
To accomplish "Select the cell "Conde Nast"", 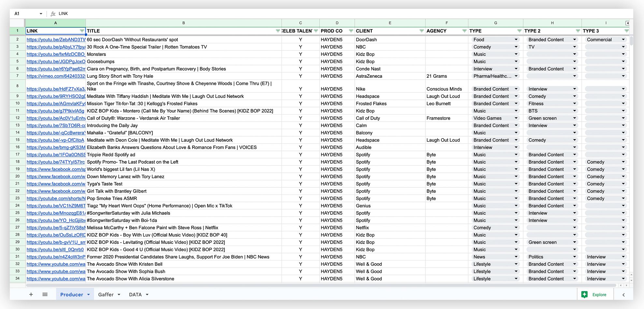I will (x=390, y=69).
